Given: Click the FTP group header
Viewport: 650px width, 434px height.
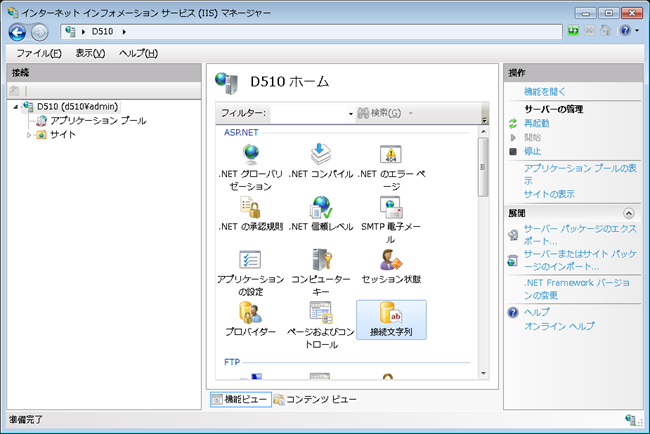Looking at the screenshot, I should (x=232, y=362).
